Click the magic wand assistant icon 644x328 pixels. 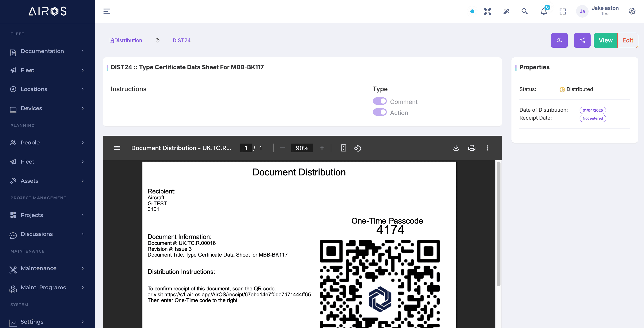pos(506,11)
